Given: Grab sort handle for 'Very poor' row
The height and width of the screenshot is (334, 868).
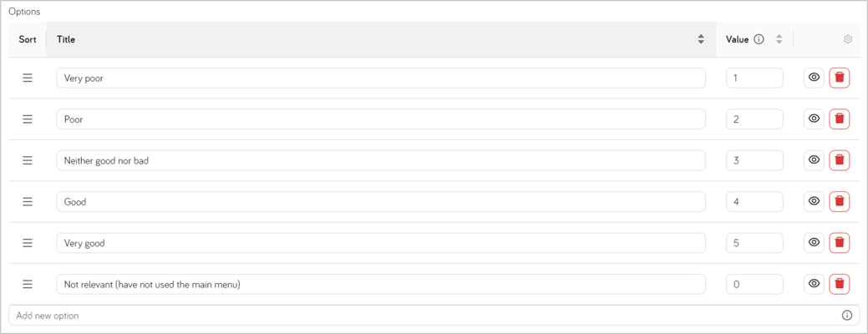Looking at the screenshot, I should tap(27, 78).
